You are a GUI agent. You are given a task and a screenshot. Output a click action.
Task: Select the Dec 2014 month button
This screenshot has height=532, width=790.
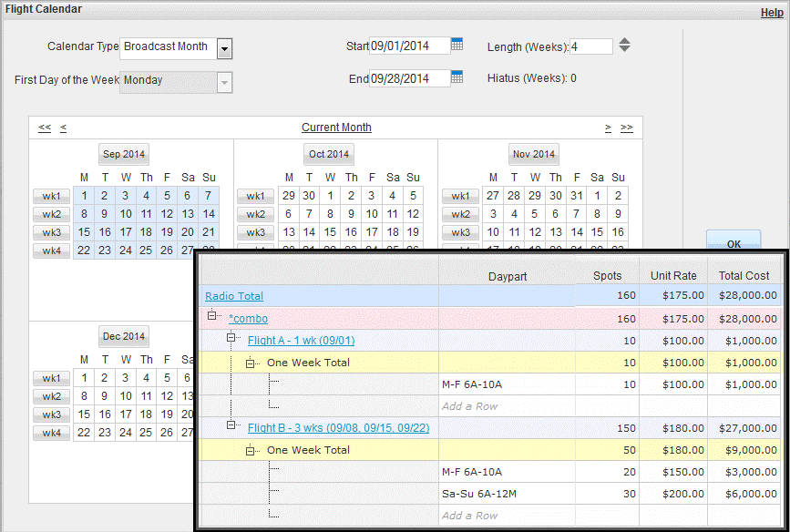click(x=123, y=337)
